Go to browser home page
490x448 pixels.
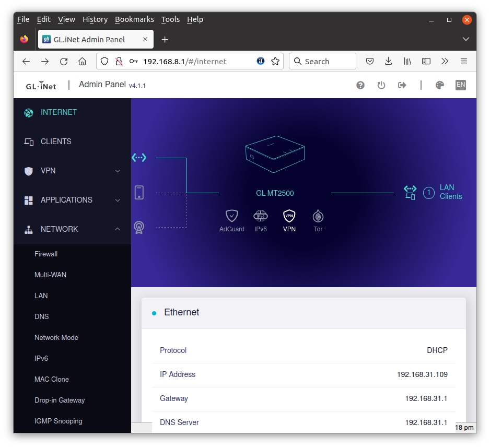tap(82, 61)
